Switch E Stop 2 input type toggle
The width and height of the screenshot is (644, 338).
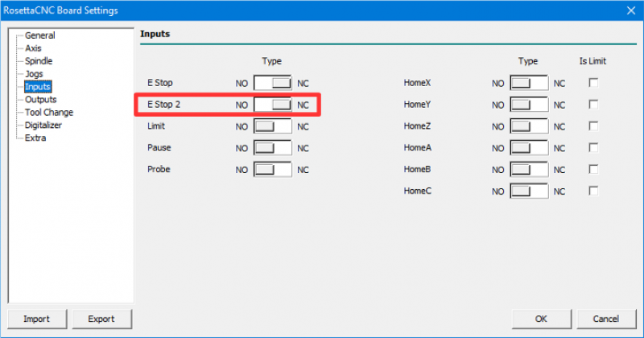point(272,105)
